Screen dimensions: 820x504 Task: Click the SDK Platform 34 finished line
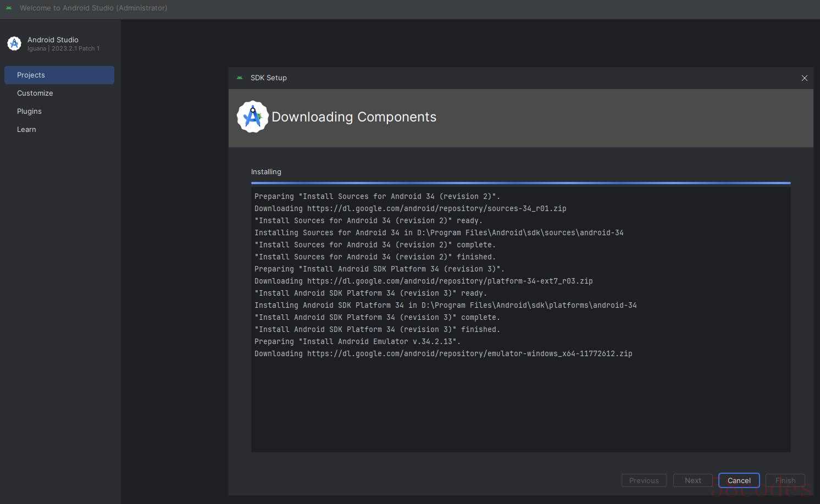click(377, 329)
